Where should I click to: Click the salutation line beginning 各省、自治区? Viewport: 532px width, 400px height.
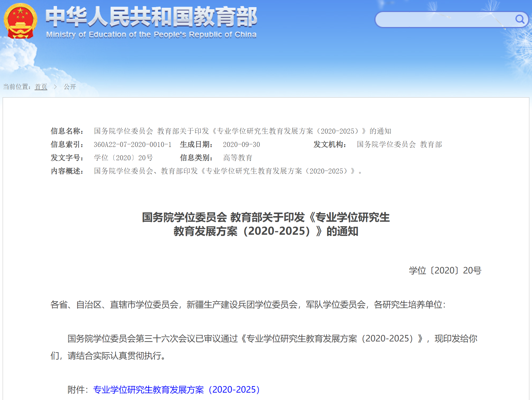tap(248, 305)
